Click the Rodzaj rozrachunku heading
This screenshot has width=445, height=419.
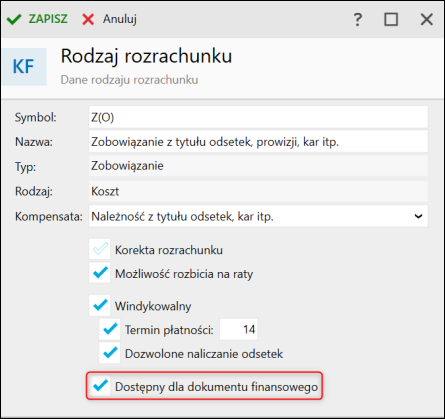click(x=146, y=56)
